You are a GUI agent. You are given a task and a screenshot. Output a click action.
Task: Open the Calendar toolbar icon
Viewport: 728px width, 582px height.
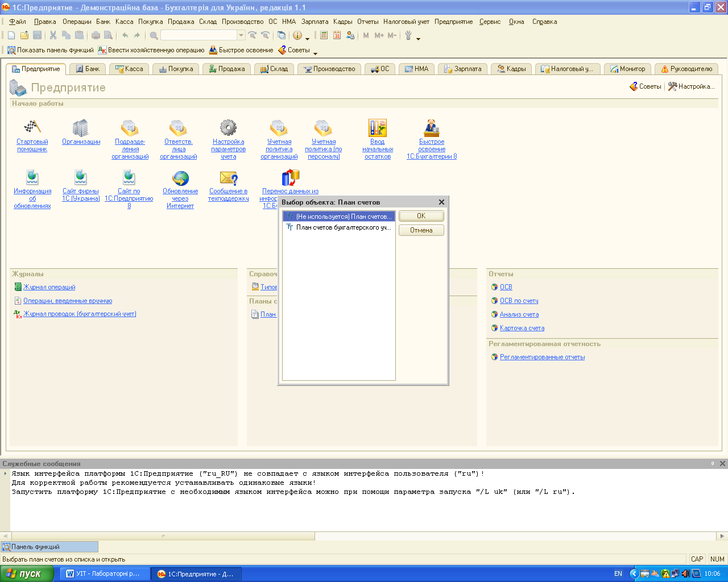coord(337,35)
